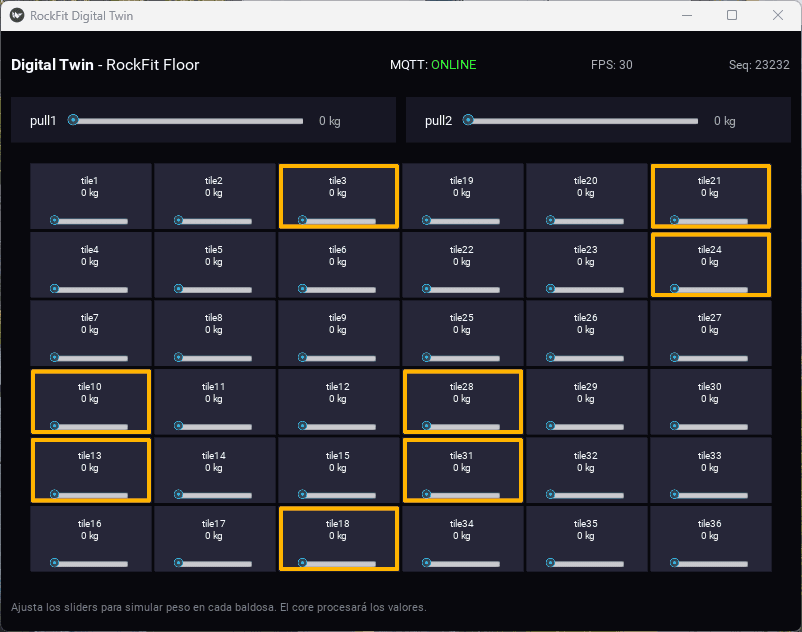Click the Digital Twin - RockFit Floor heading

pos(105,65)
